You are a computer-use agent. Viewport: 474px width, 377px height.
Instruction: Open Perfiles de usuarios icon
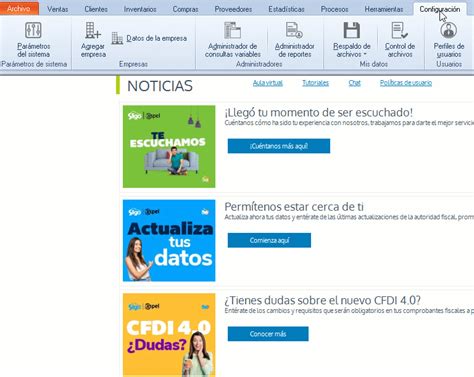coord(449,30)
